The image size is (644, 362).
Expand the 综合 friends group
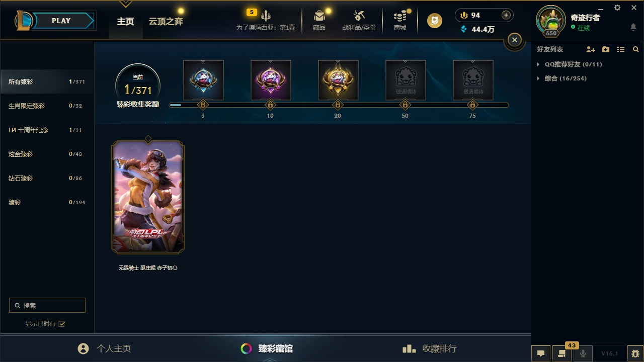pyautogui.click(x=562, y=78)
